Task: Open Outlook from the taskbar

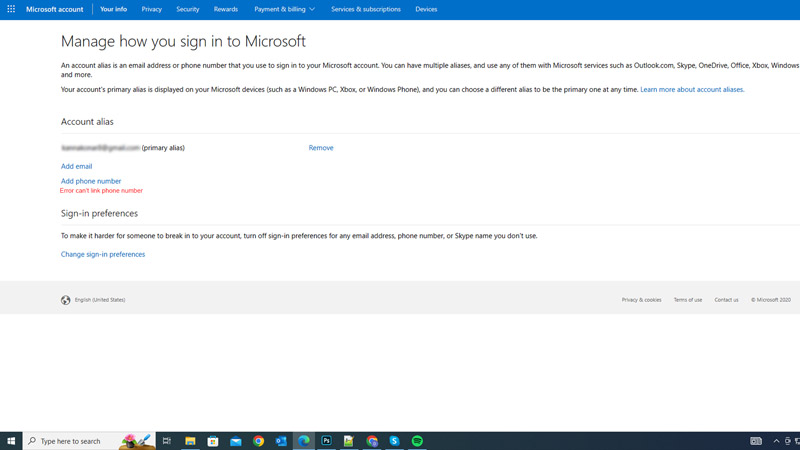Action: click(x=281, y=441)
